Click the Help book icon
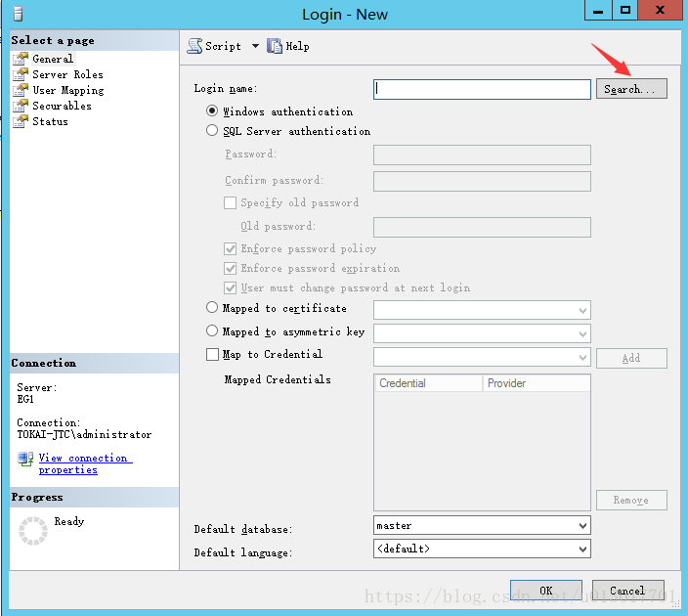The height and width of the screenshot is (616, 688). point(275,46)
